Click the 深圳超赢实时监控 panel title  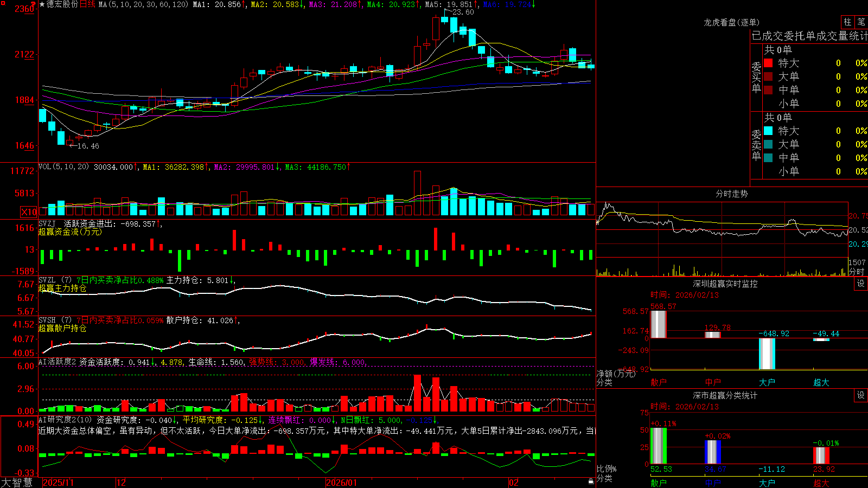[x=725, y=284]
